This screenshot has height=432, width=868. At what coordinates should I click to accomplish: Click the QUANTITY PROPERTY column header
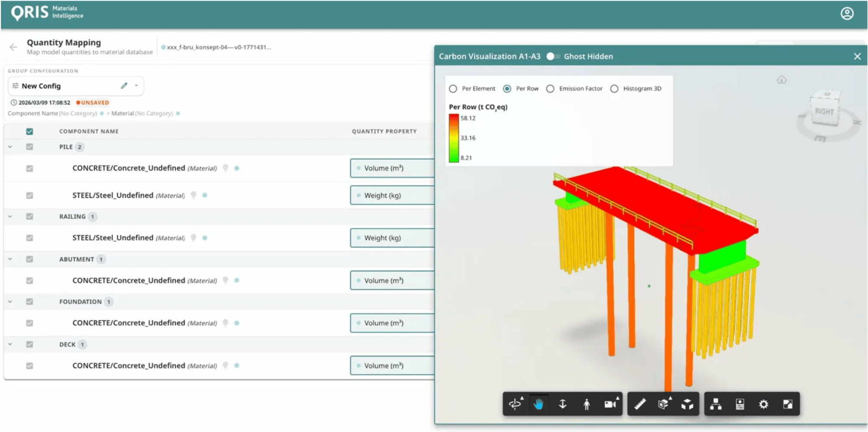tap(384, 131)
